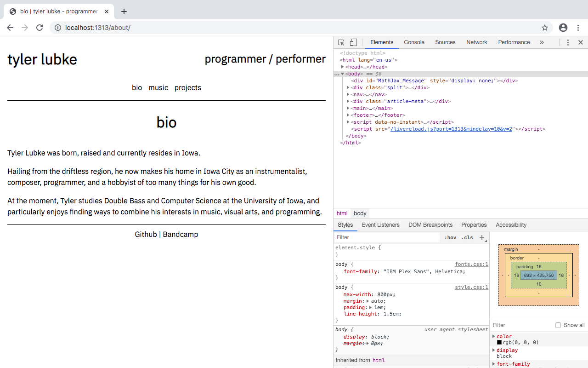Image resolution: width=588 pixels, height=368 pixels.
Task: Toggle element state with :hov button
Action: (451, 237)
